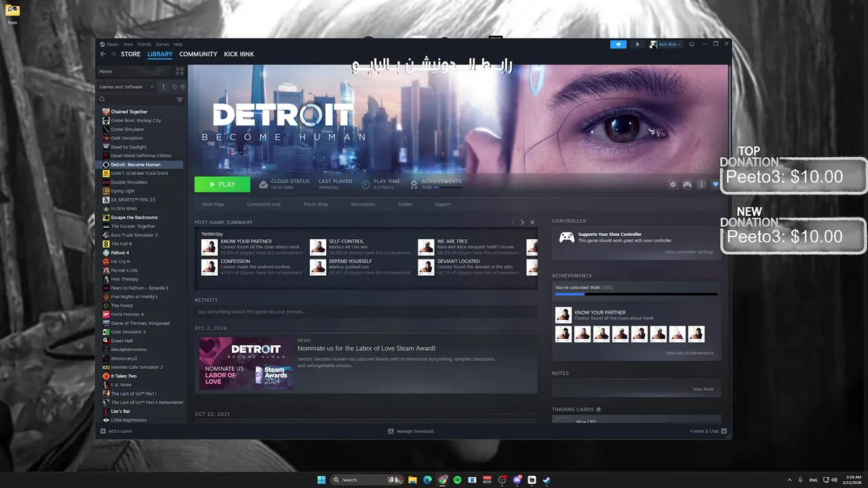This screenshot has height=488, width=868.
Task: Open Friends & Chat
Action: [x=709, y=431]
